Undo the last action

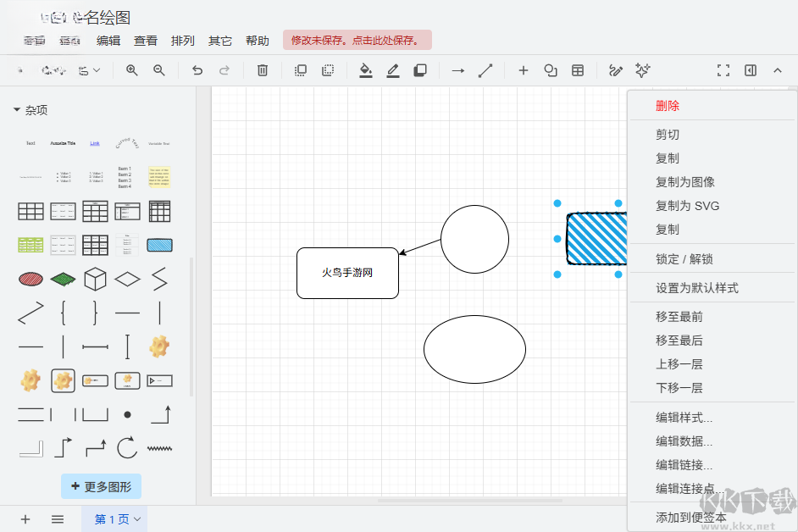point(197,70)
